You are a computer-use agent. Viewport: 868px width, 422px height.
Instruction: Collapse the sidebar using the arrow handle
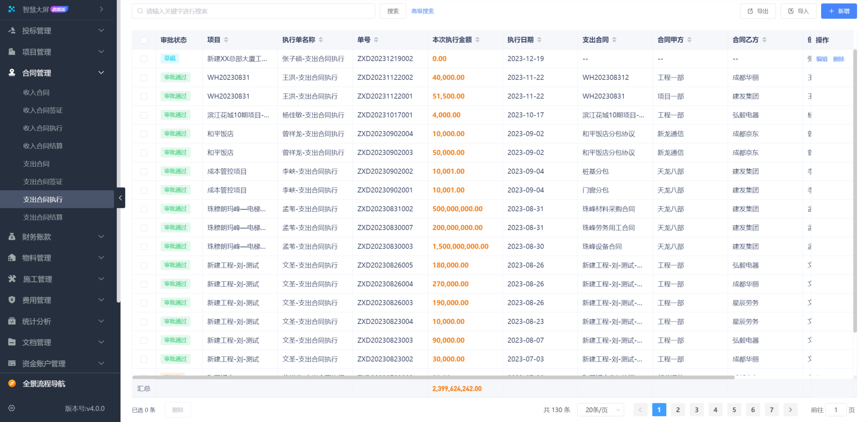pos(121,198)
